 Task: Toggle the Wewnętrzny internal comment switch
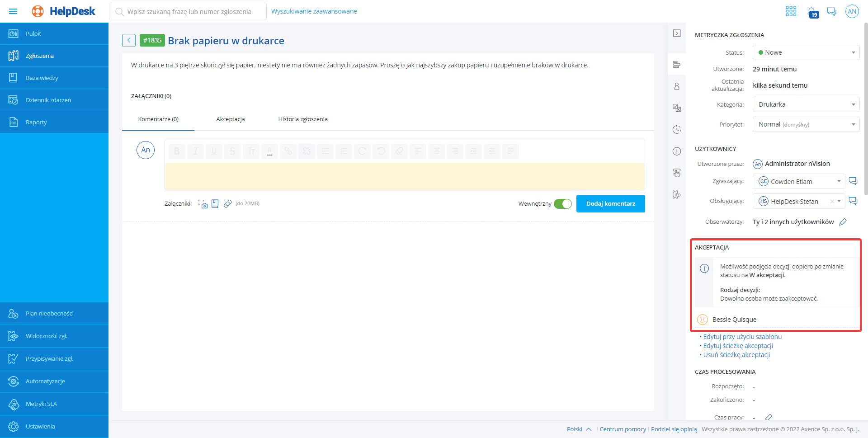[x=563, y=204]
